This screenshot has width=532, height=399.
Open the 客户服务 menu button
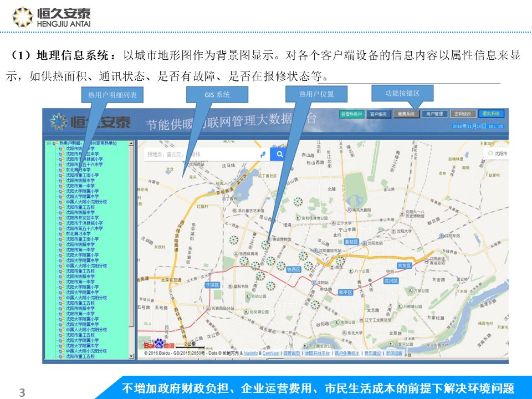pyautogui.click(x=378, y=114)
